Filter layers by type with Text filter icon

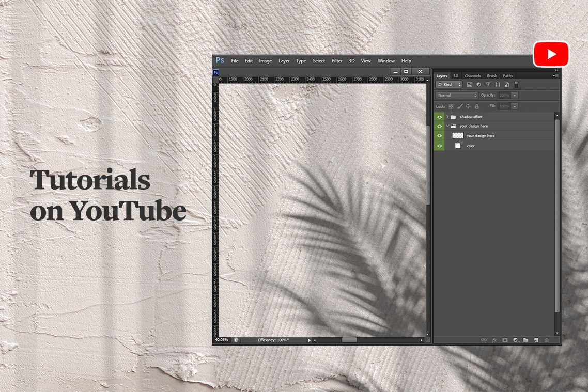tap(488, 84)
